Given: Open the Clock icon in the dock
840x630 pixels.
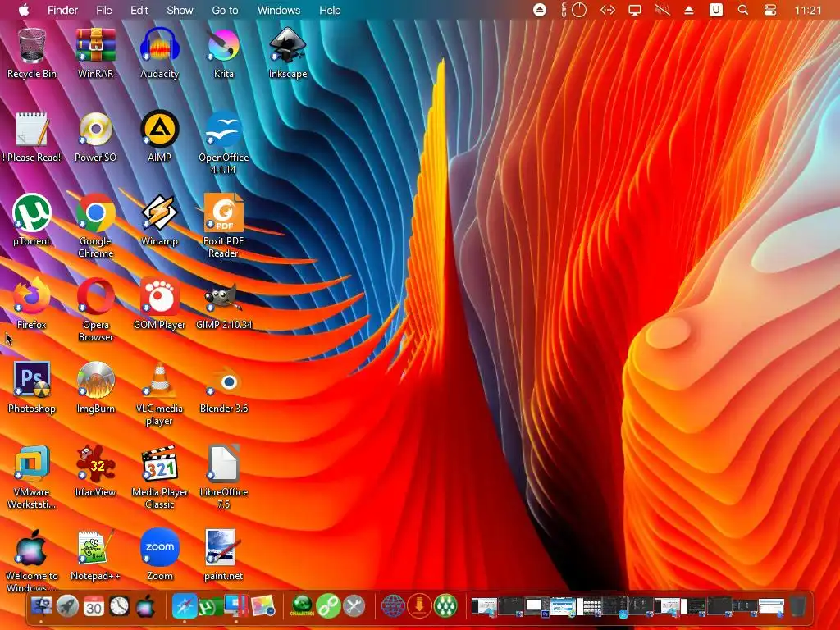Looking at the screenshot, I should coord(119,606).
